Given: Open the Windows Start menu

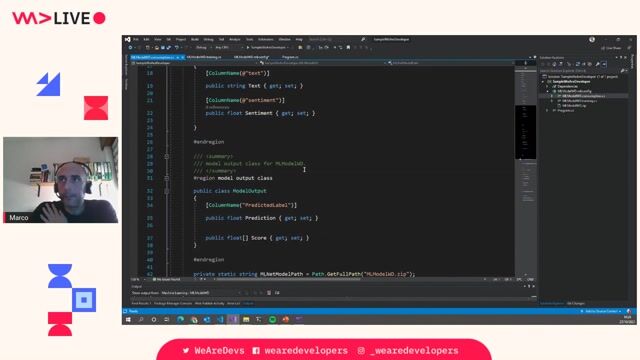Looking at the screenshot, I should [x=128, y=320].
